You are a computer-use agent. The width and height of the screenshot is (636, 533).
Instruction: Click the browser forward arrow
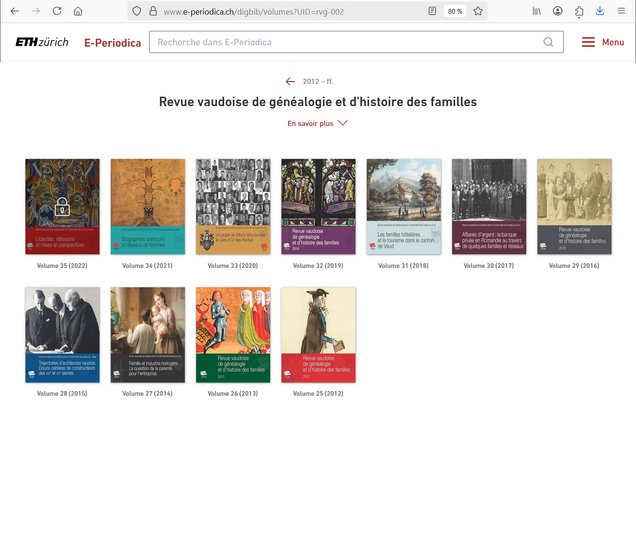coord(36,11)
